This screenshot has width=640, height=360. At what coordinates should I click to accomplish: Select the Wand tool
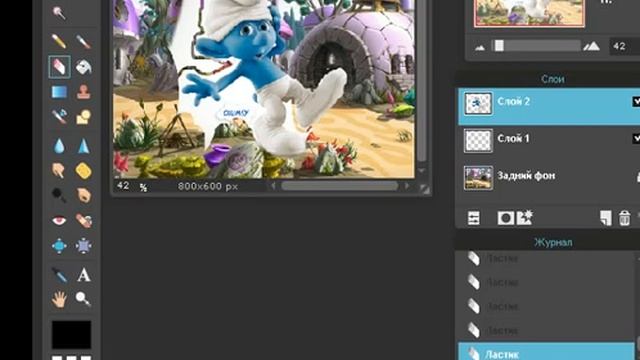(x=59, y=12)
